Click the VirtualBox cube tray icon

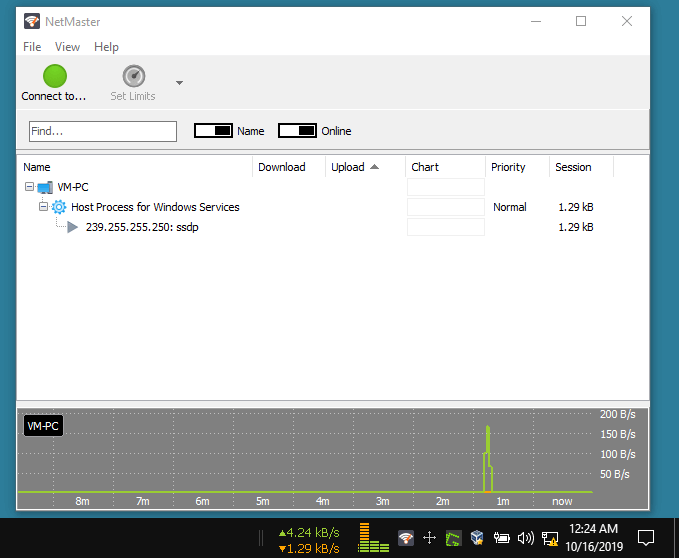coord(477,538)
